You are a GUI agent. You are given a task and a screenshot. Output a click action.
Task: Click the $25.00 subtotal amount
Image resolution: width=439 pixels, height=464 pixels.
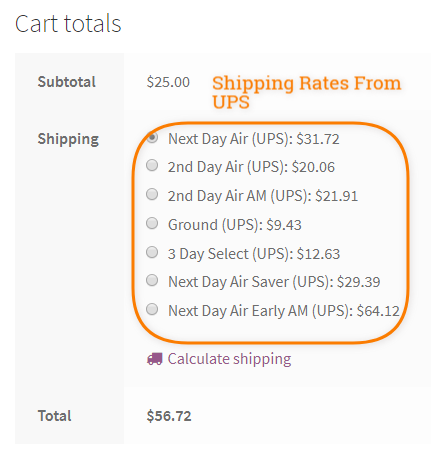[x=168, y=82]
